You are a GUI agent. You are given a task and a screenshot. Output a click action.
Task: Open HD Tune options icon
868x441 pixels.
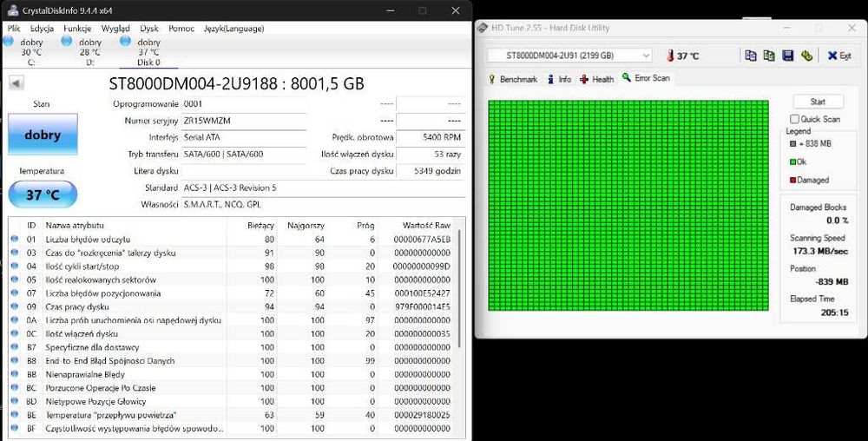coord(806,56)
